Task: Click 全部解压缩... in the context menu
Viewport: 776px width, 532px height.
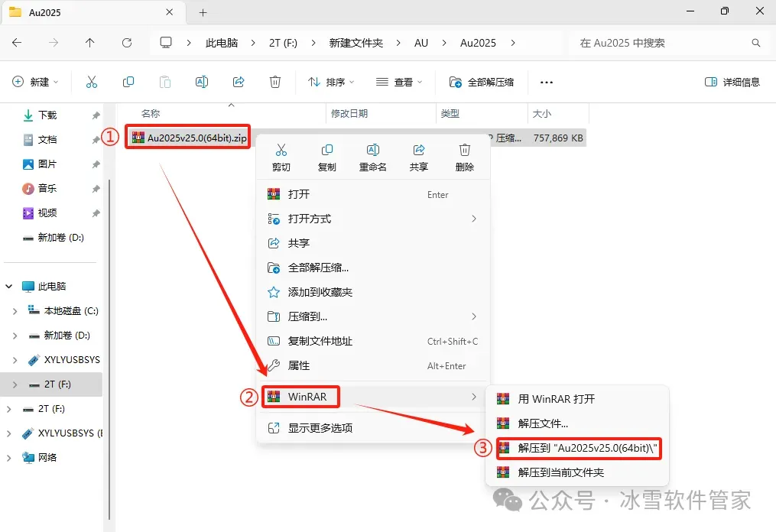Action: tap(372, 268)
